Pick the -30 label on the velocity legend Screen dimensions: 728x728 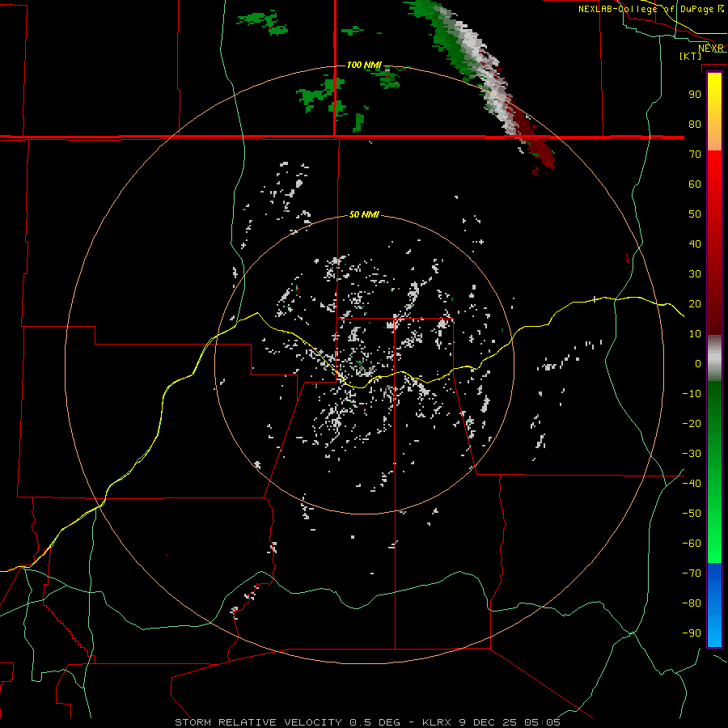click(x=692, y=454)
